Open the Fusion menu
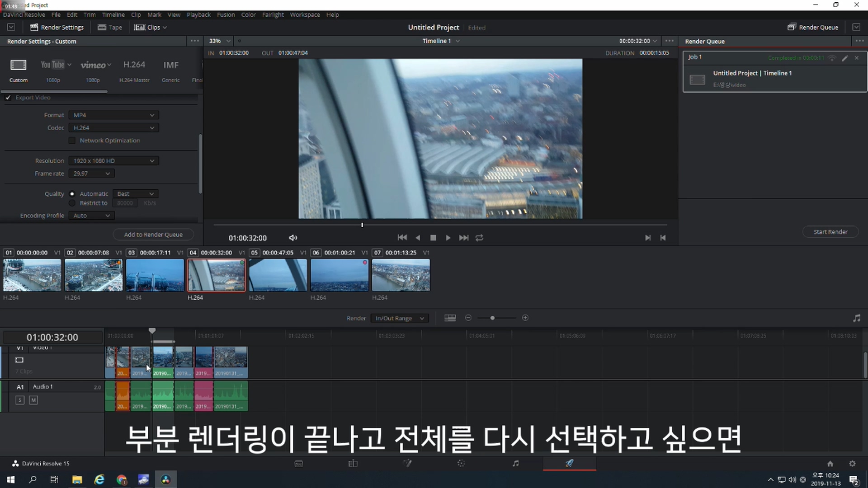The height and width of the screenshot is (488, 868). 226,14
